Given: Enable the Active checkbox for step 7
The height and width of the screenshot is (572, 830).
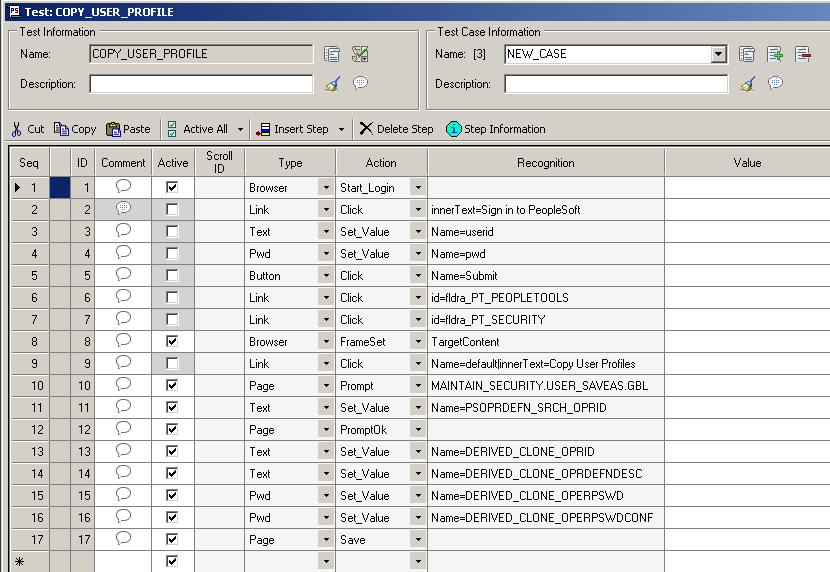Looking at the screenshot, I should point(172,319).
